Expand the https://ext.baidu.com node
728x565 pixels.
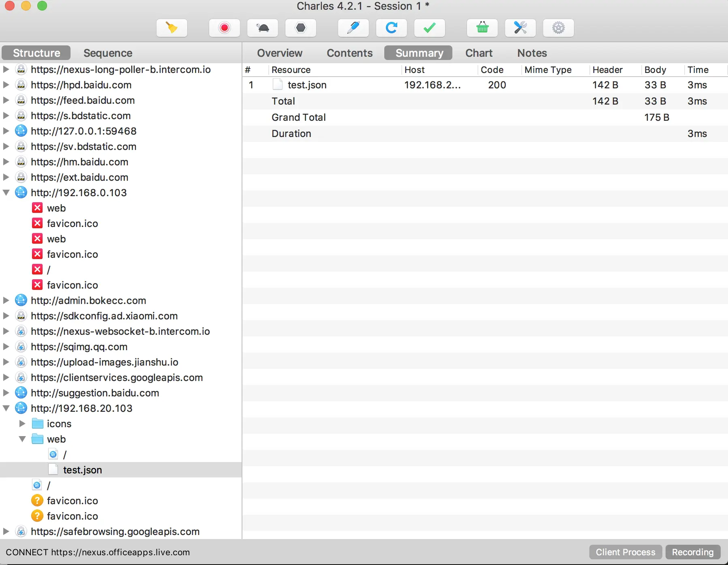[6, 177]
